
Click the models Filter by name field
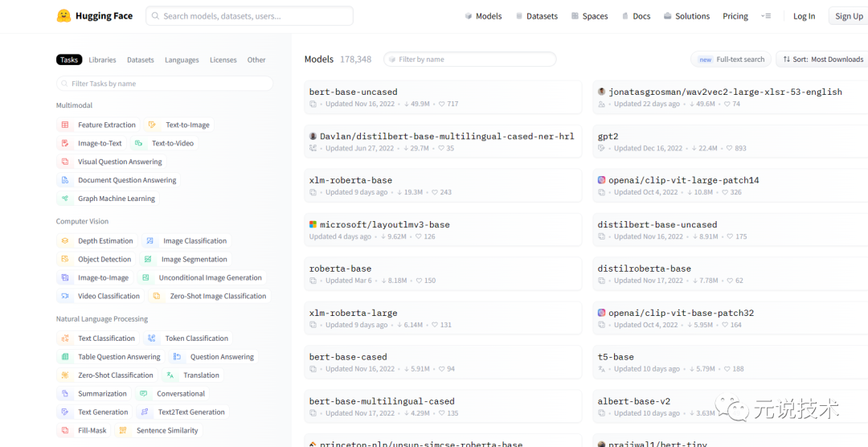tap(470, 59)
